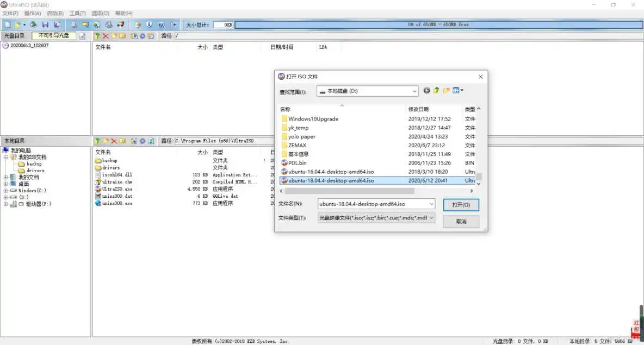Create a new ISO with the New Document icon

(7, 24)
